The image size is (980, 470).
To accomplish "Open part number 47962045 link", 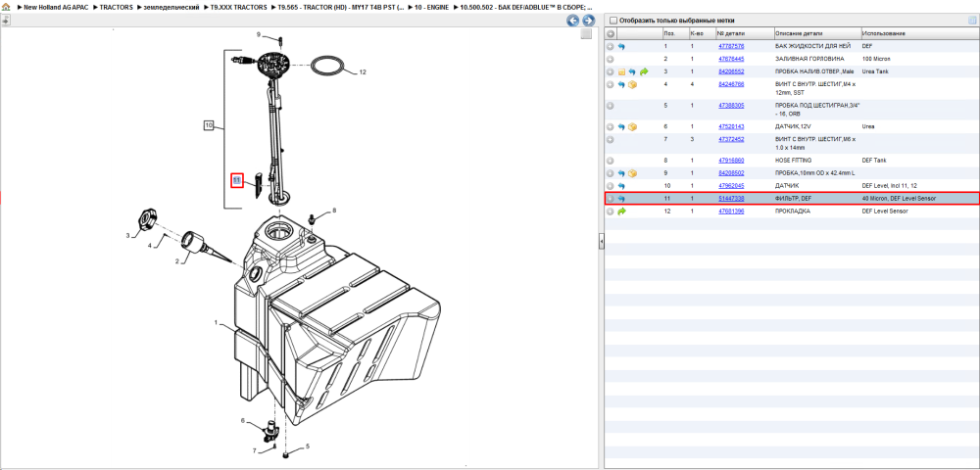I will tap(731, 186).
